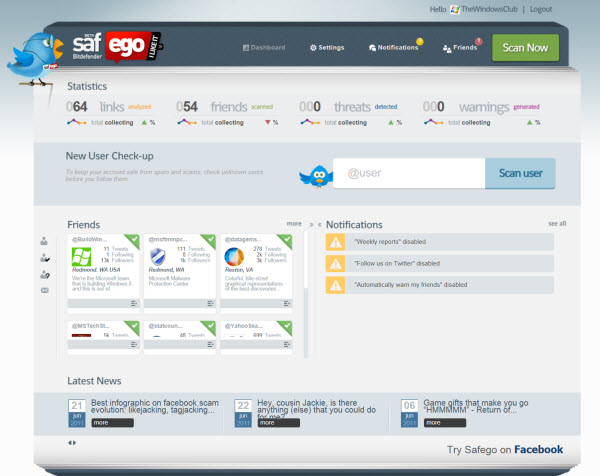Click the colorful avatar of @datagems
This screenshot has height=476, width=600.
[x=234, y=257]
